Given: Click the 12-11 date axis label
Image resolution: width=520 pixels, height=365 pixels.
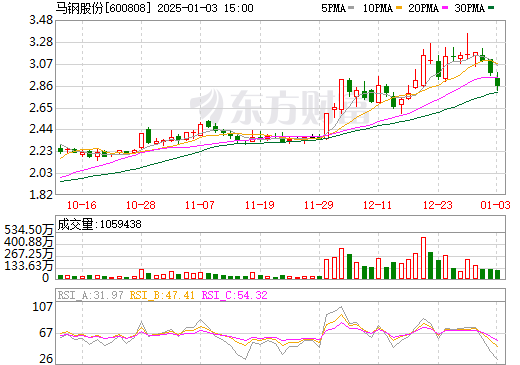Looking at the screenshot, I should (378, 205).
